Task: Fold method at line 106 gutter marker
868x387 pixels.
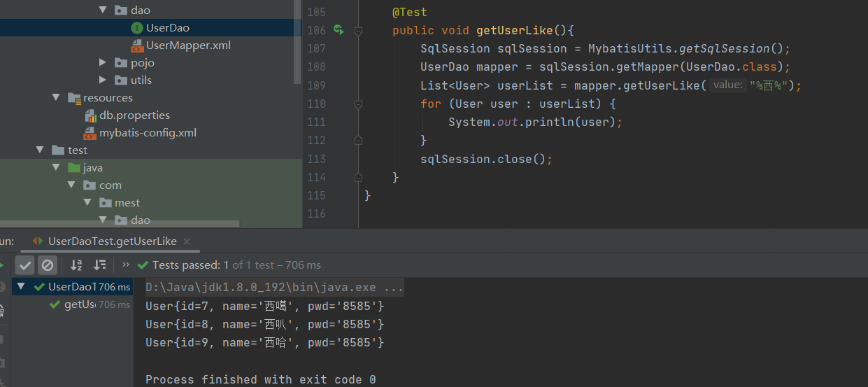Action: 358,31
